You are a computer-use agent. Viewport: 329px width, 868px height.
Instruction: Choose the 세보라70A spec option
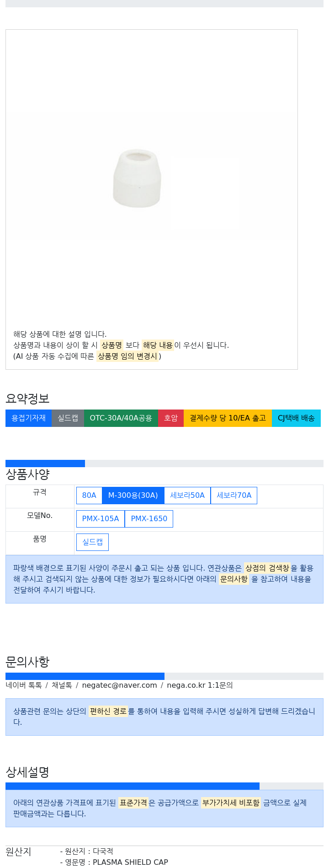(234, 495)
